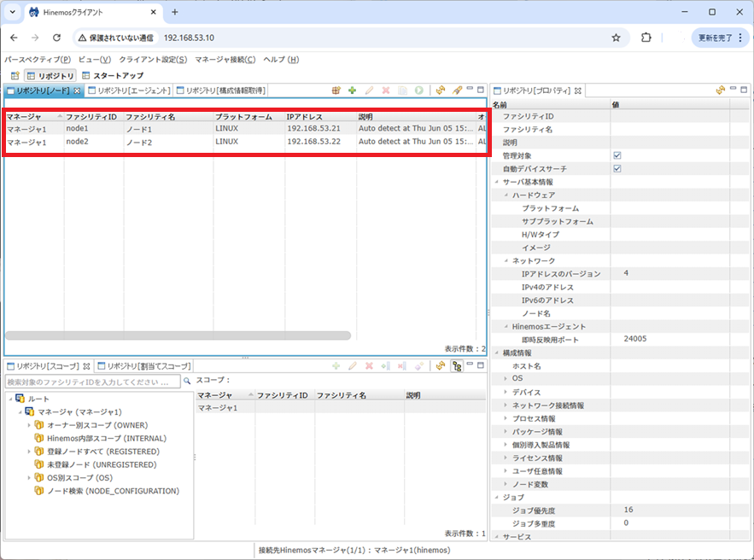754x560 pixels.
Task: Click the pencil icon in the Scope view toolbar
Action: tap(353, 366)
